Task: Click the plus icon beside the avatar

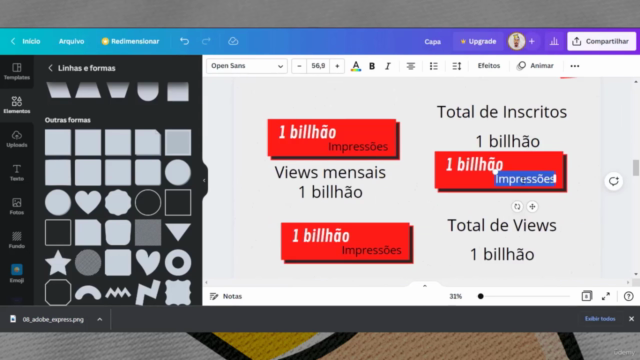Action: point(532,41)
